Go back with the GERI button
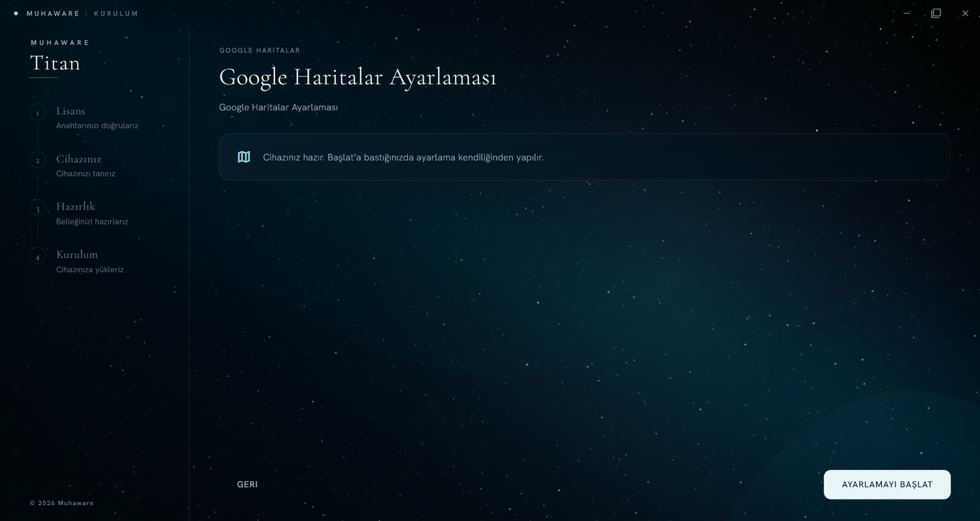Image resolution: width=980 pixels, height=521 pixels. point(247,484)
